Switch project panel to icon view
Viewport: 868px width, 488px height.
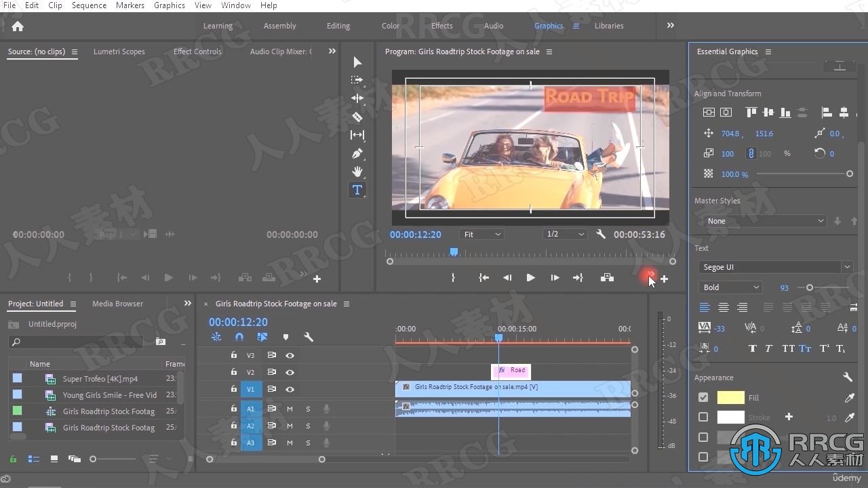[54, 459]
